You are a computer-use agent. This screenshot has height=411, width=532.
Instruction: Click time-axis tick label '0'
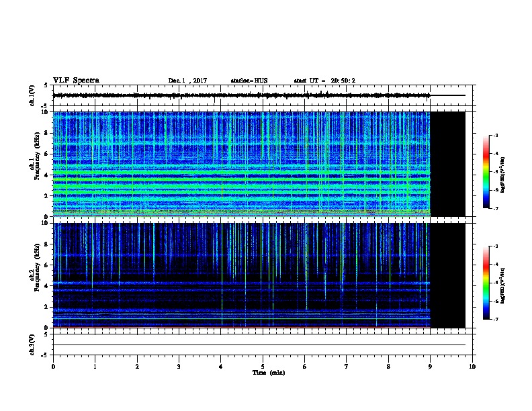53,366
